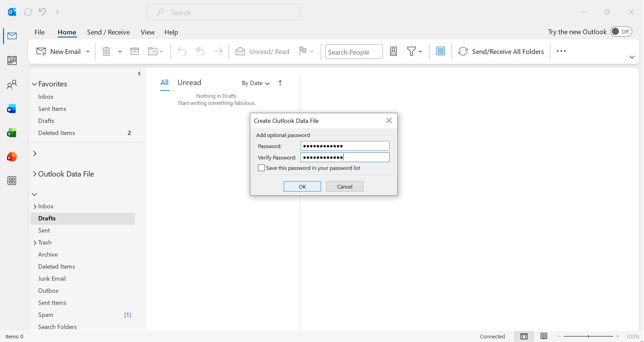Click the Move to folder icon
This screenshot has height=342, width=644.
click(153, 51)
